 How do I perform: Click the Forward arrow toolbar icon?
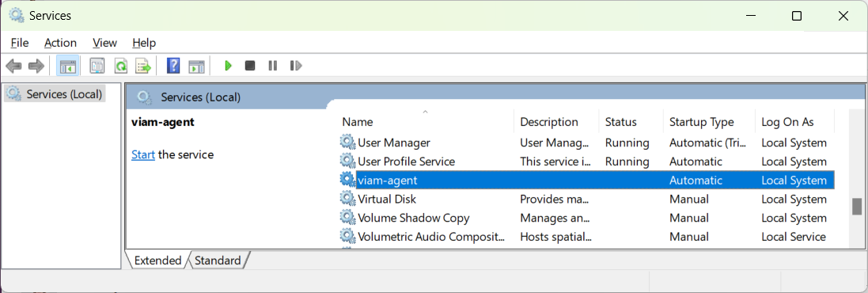pos(36,66)
